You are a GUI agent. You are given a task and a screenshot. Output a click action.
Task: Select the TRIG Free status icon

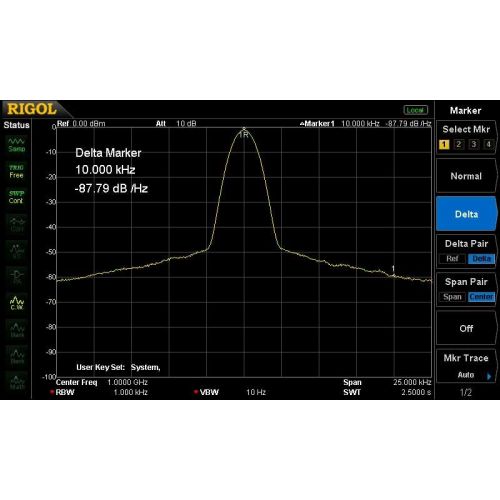pyautogui.click(x=16, y=171)
